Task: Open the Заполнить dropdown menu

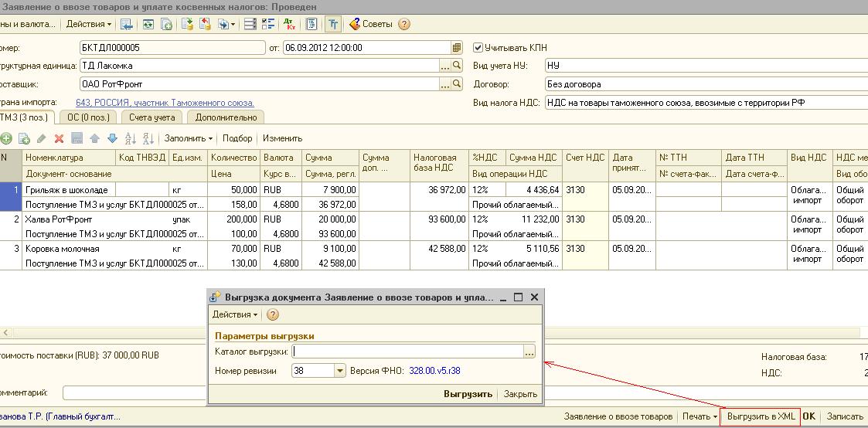Action: (x=189, y=138)
